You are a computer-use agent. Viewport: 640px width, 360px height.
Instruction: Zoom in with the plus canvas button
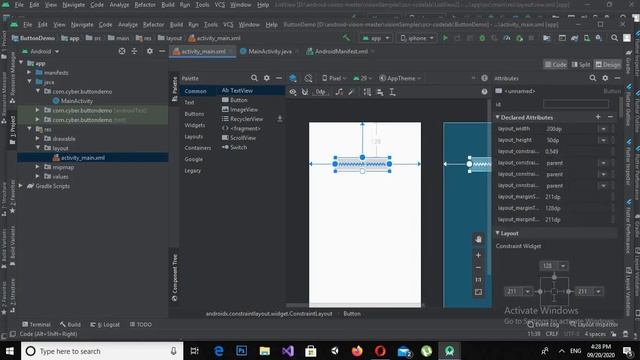pyautogui.click(x=478, y=255)
